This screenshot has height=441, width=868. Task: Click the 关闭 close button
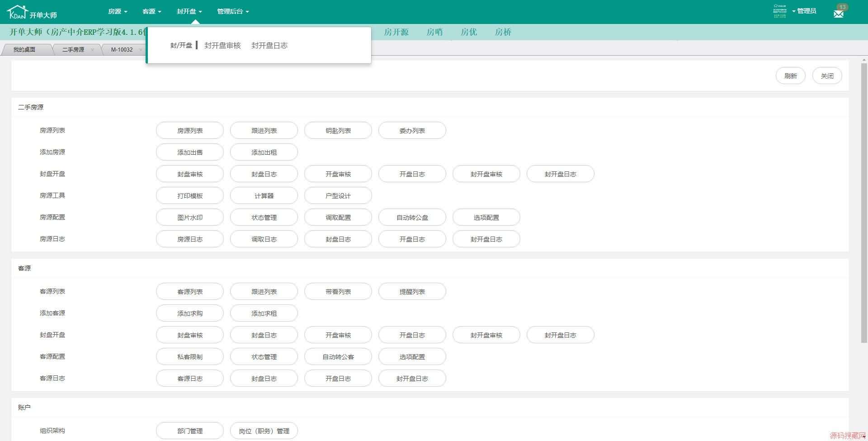click(x=827, y=76)
